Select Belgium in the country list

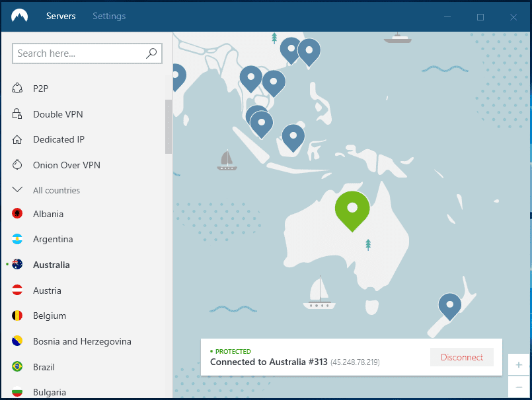pyautogui.click(x=50, y=316)
